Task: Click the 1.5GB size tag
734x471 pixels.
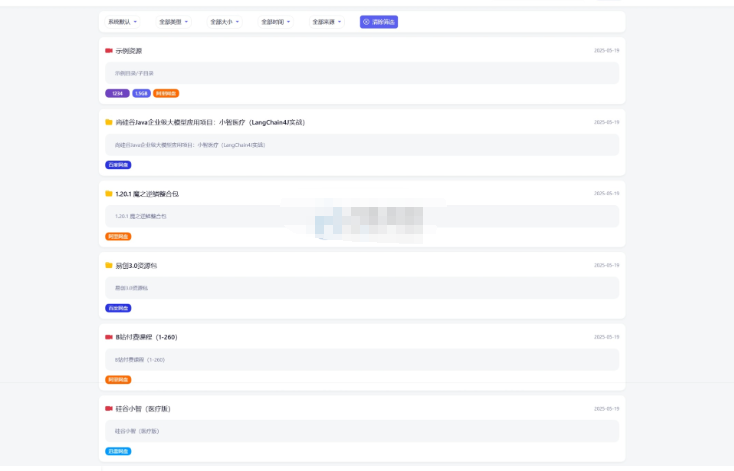Action: click(x=141, y=94)
